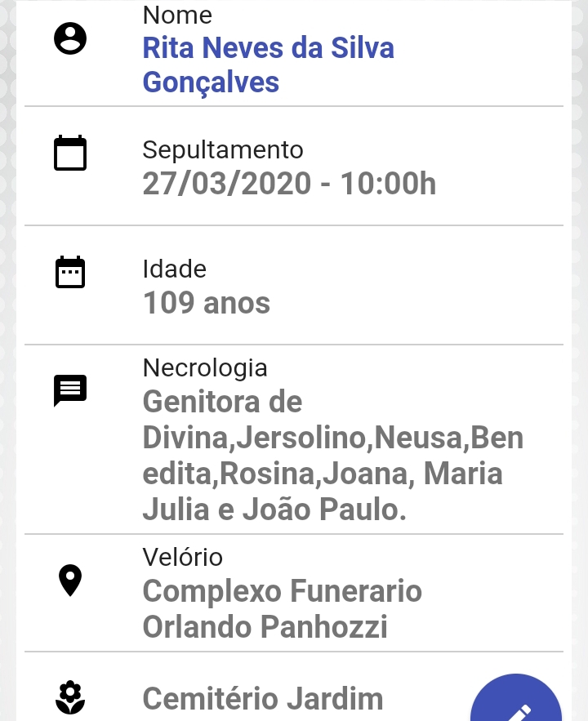Open the name Rita Neves da Silva Gonçalves
Image resolution: width=588 pixels, height=721 pixels.
[x=269, y=65]
